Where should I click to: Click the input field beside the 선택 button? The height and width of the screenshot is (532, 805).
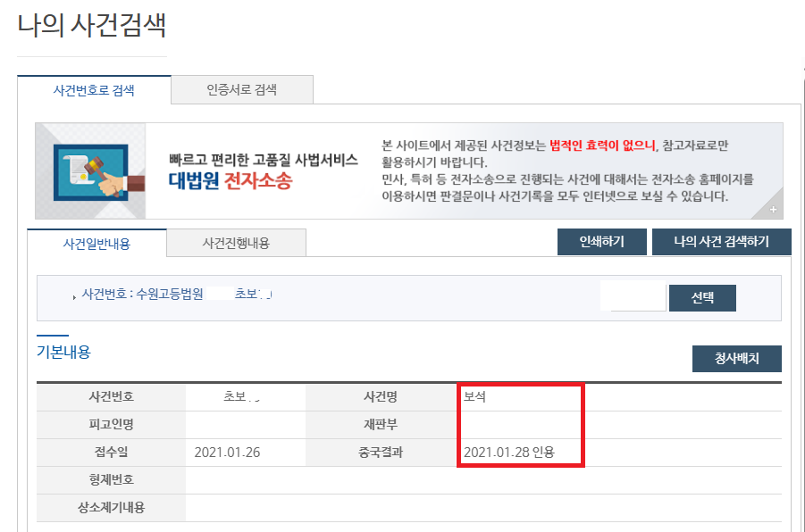point(634,295)
